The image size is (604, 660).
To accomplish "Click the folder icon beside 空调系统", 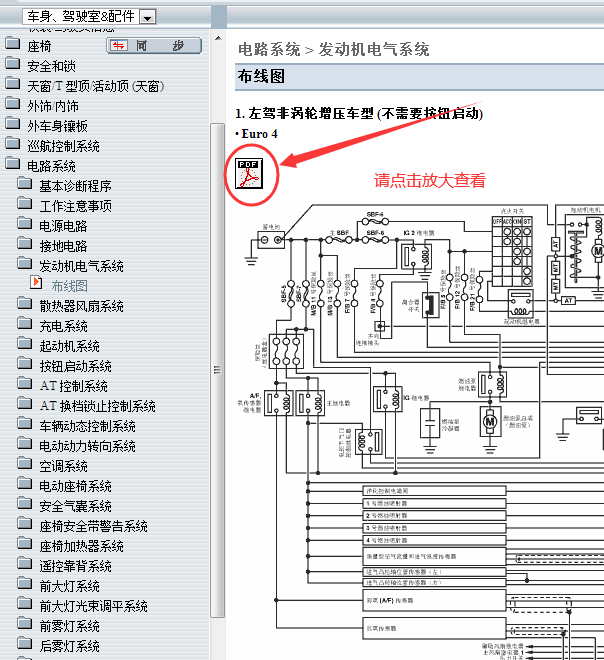I will [x=25, y=464].
